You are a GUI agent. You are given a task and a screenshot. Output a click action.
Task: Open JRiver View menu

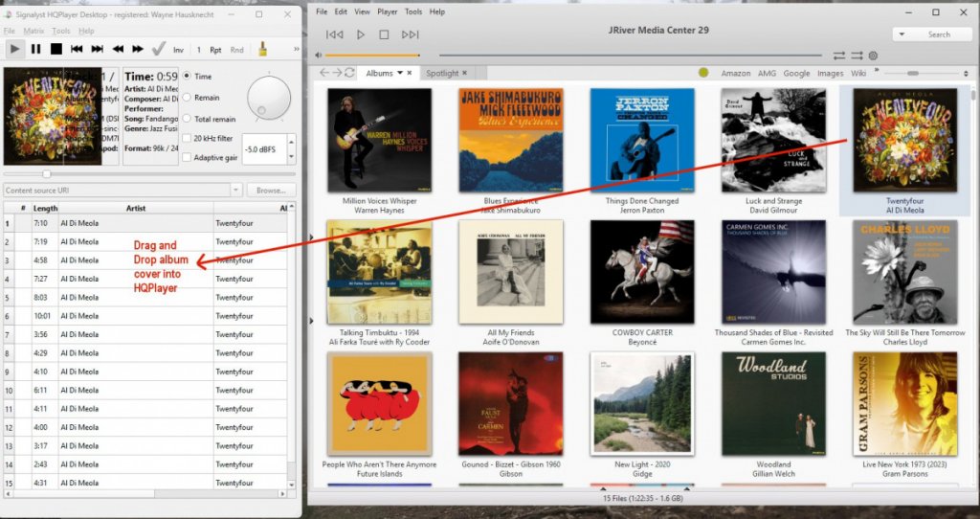[x=362, y=11]
